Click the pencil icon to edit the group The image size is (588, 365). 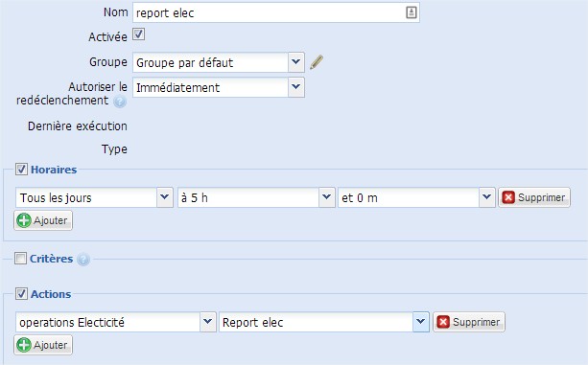pos(317,62)
